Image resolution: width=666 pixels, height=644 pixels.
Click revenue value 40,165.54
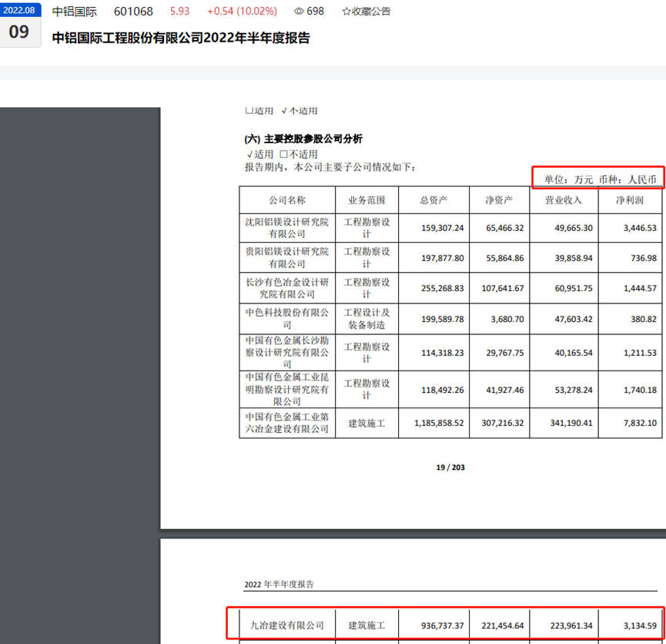(574, 353)
